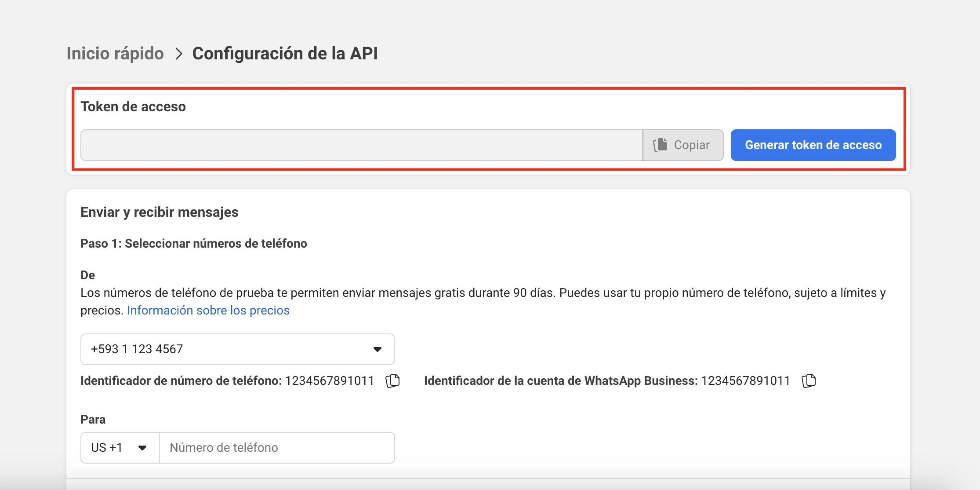980x490 pixels.
Task: Go back to Inicio rápido breadcrumb
Action: click(x=115, y=54)
